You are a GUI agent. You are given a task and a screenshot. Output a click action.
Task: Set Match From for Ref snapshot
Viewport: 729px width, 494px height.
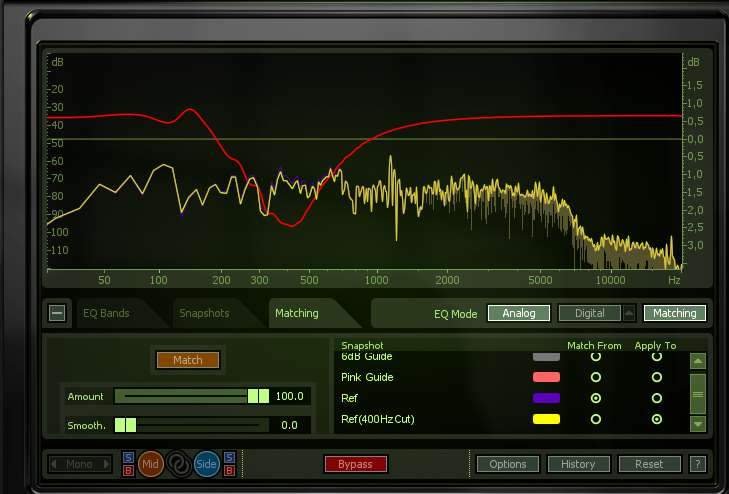596,398
